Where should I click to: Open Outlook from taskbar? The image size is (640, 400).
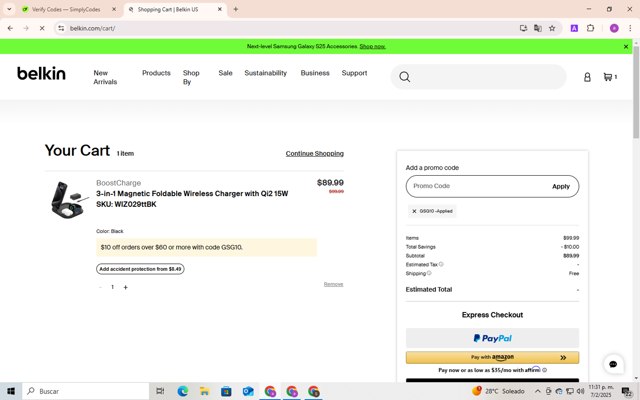(x=248, y=391)
